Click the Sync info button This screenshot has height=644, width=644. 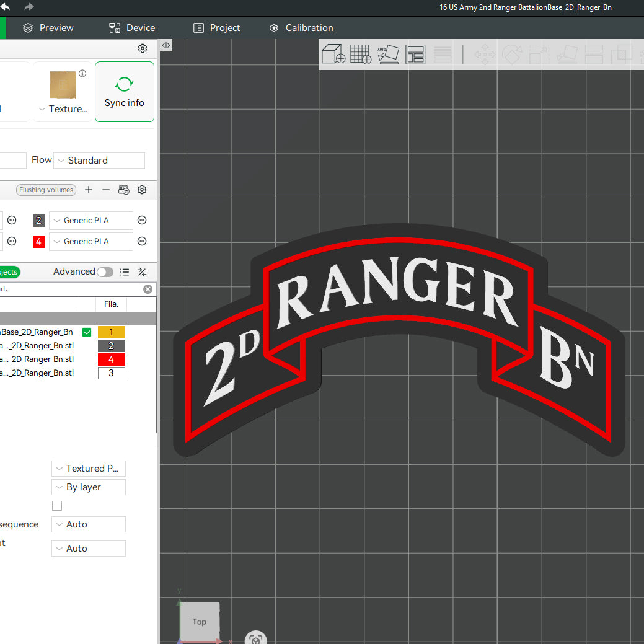click(x=125, y=92)
